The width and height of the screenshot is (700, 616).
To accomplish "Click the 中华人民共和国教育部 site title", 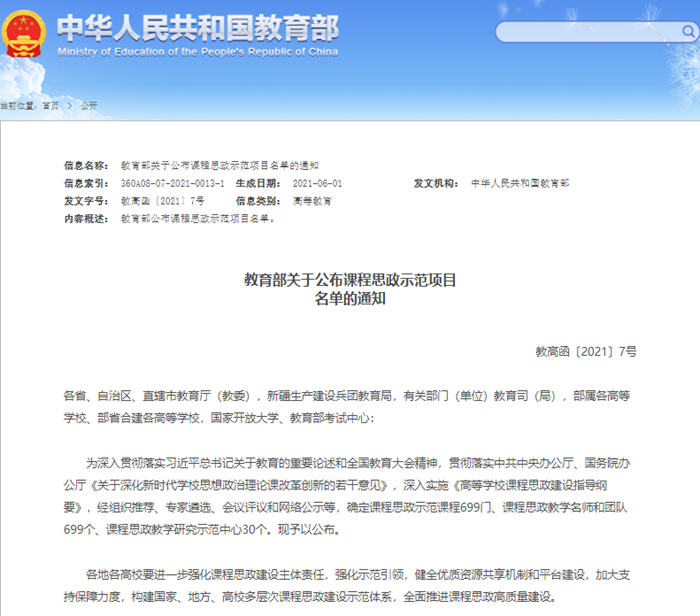I will 197,26.
